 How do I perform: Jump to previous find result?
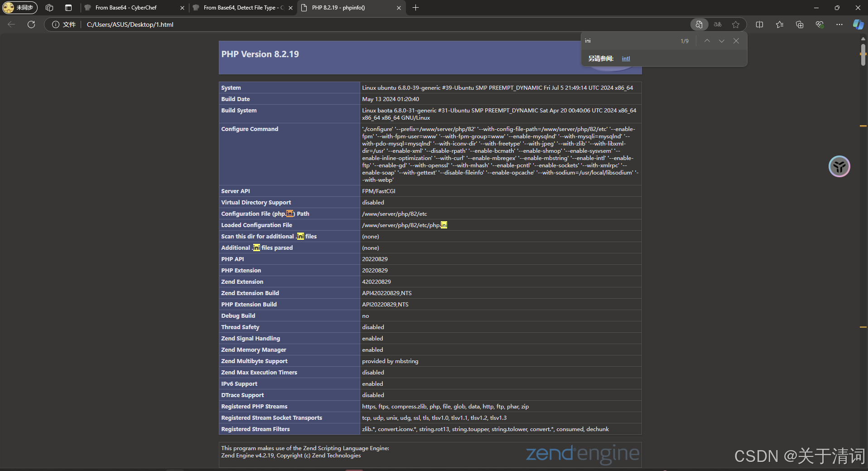(x=707, y=41)
